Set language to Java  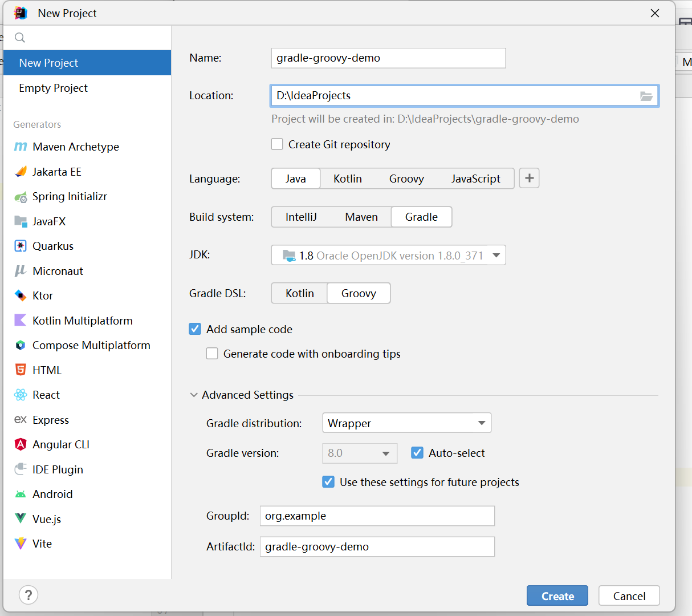pyautogui.click(x=296, y=179)
